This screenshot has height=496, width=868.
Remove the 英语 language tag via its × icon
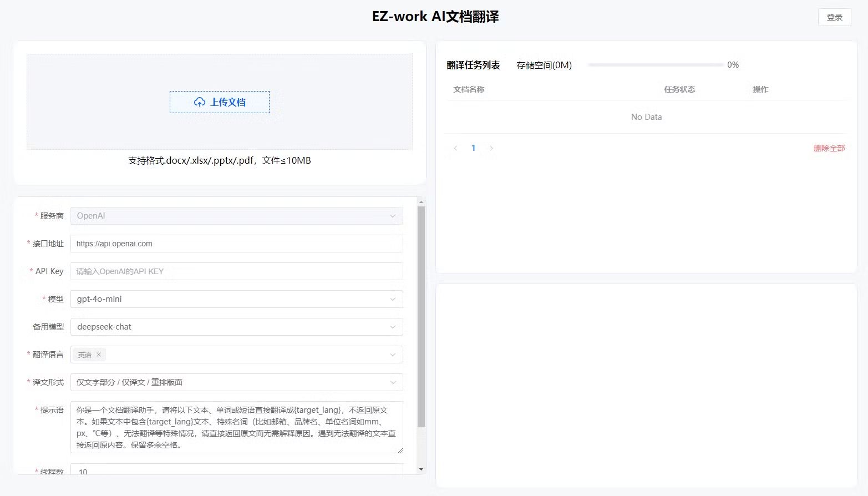(98, 354)
